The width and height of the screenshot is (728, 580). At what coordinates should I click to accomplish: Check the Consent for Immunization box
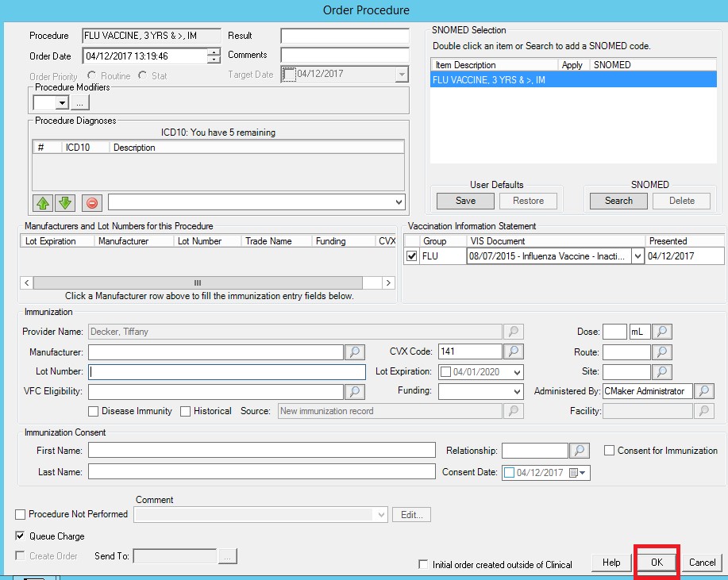[x=609, y=451]
